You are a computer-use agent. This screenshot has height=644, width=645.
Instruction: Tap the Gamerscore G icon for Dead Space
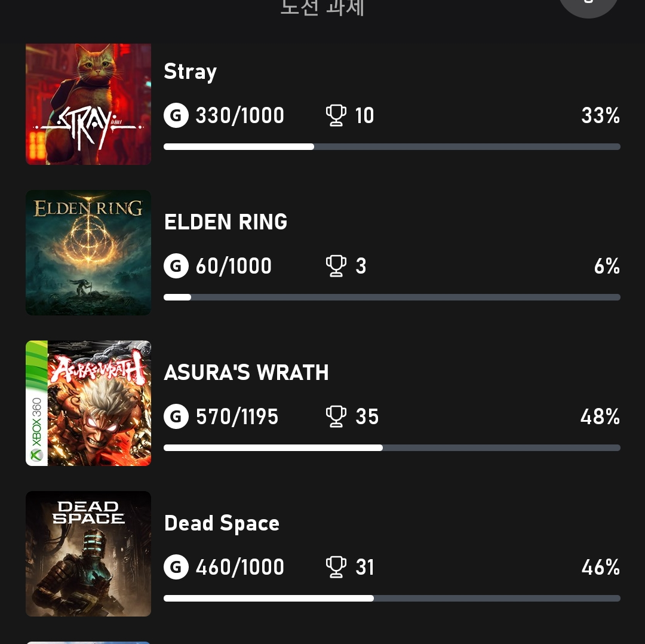pyautogui.click(x=176, y=567)
